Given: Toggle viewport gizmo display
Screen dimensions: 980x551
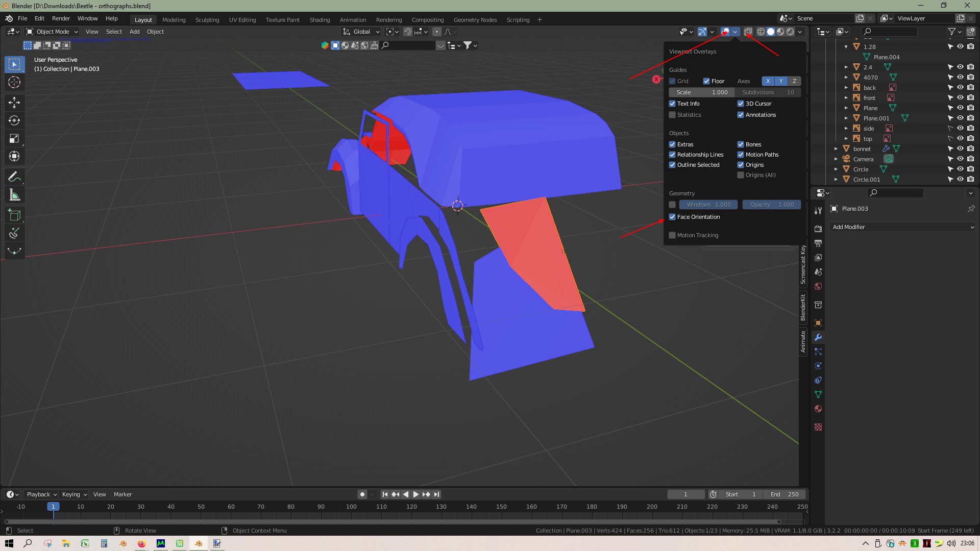Looking at the screenshot, I should [x=702, y=32].
